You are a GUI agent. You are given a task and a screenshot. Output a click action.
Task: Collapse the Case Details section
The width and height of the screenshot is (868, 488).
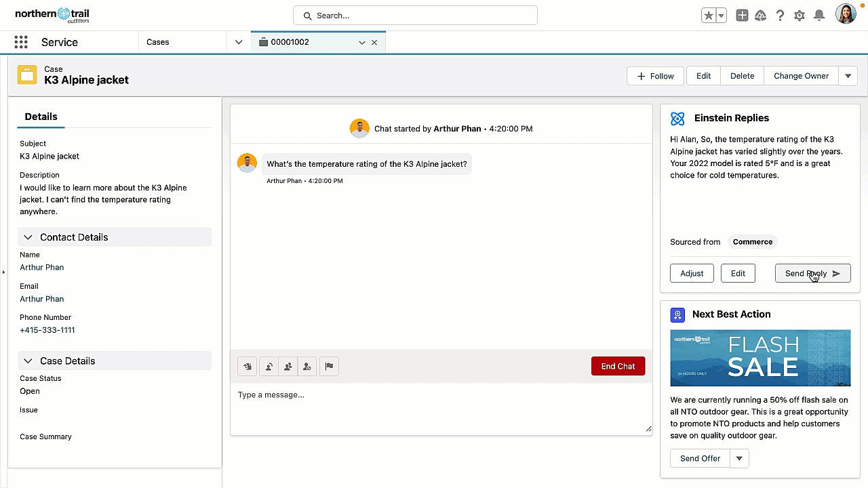point(28,361)
